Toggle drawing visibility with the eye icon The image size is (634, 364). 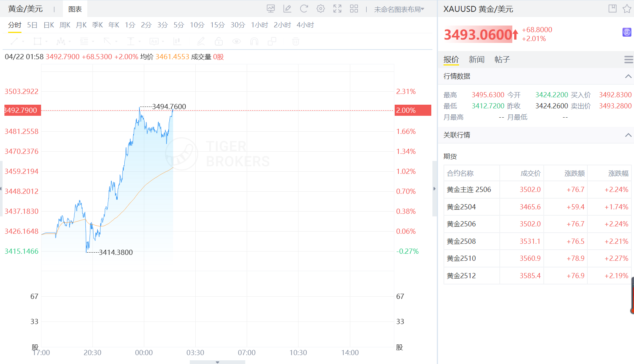[236, 41]
